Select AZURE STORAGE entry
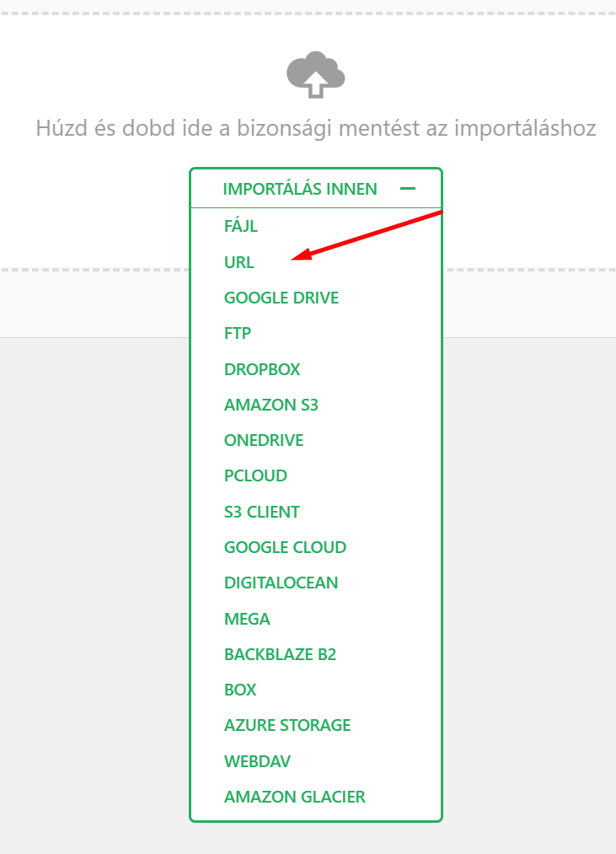The width and height of the screenshot is (616, 854). point(287,725)
